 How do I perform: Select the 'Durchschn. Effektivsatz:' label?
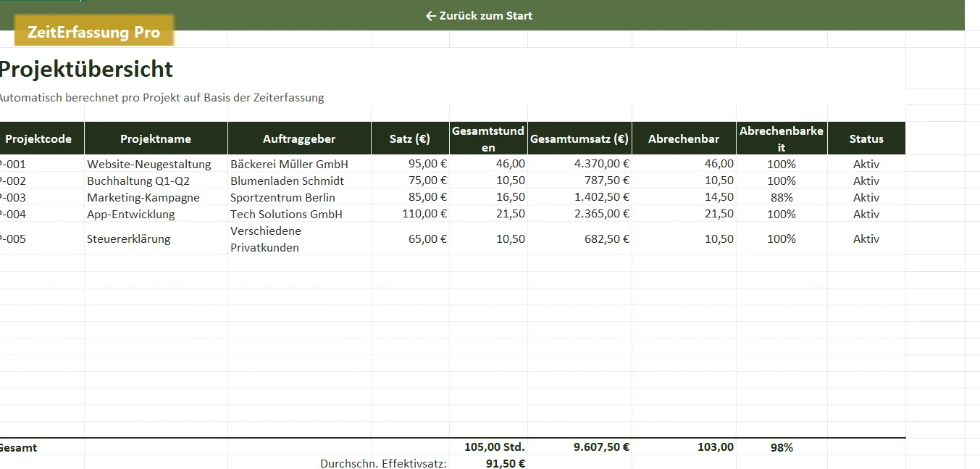point(383,463)
